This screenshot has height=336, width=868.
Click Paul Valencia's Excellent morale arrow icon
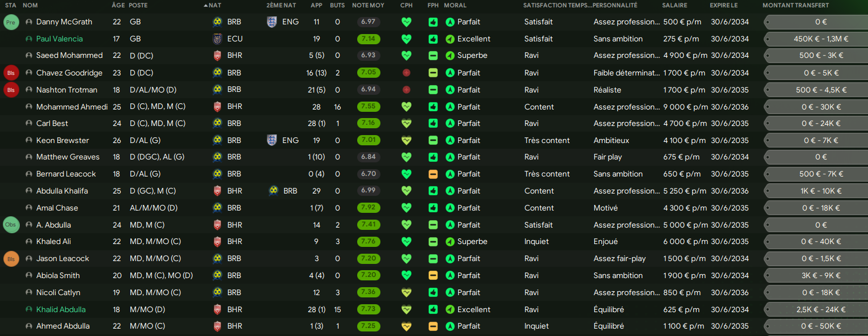click(x=450, y=39)
